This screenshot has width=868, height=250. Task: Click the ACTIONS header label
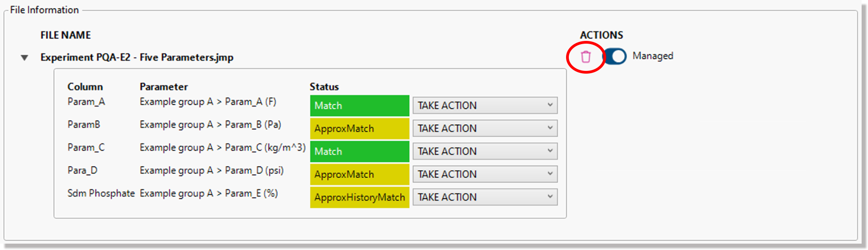[601, 35]
